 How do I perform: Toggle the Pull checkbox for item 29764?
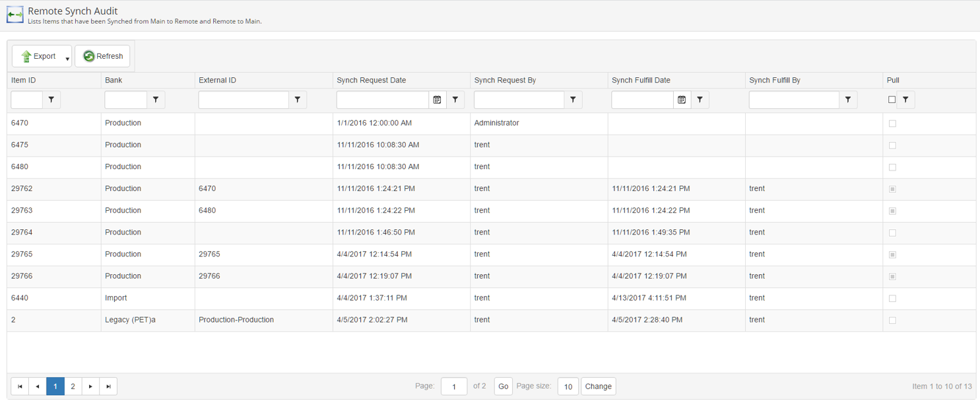click(x=892, y=233)
